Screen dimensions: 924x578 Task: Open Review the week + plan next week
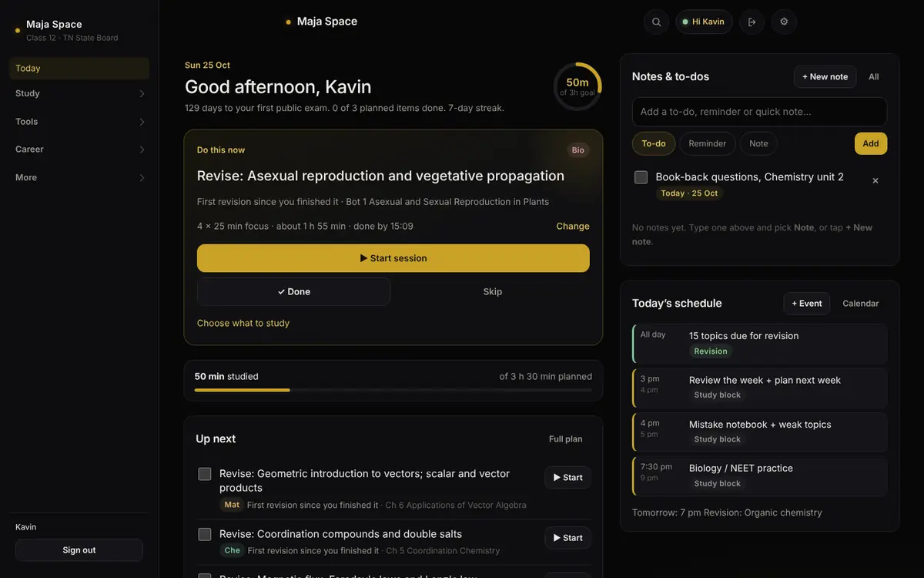(760, 387)
